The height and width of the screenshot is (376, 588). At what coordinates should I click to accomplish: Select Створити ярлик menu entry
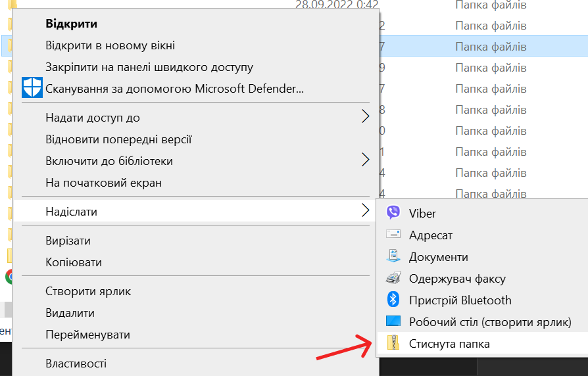(88, 291)
